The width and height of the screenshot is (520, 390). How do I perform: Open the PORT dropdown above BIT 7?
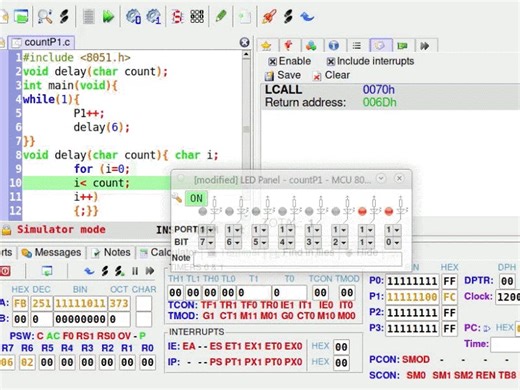207,230
